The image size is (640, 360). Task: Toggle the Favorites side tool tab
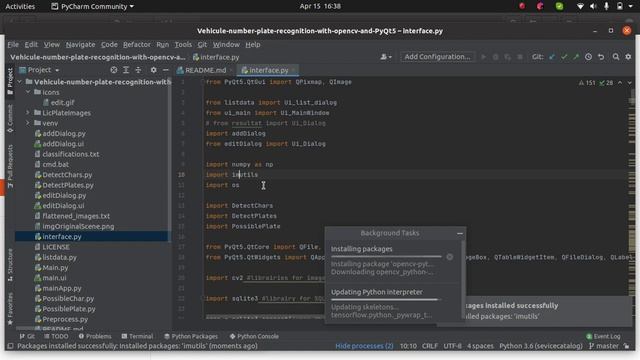tap(10, 309)
